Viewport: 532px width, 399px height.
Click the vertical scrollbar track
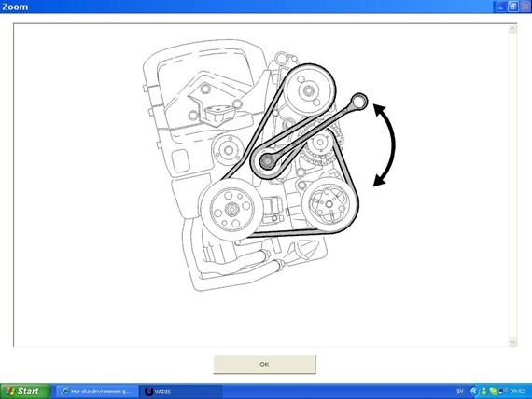click(x=512, y=186)
